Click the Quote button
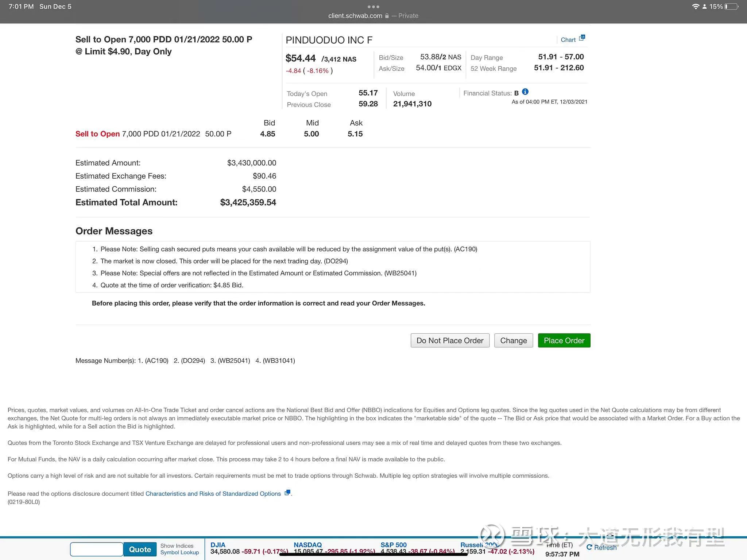The image size is (747, 560). [140, 549]
